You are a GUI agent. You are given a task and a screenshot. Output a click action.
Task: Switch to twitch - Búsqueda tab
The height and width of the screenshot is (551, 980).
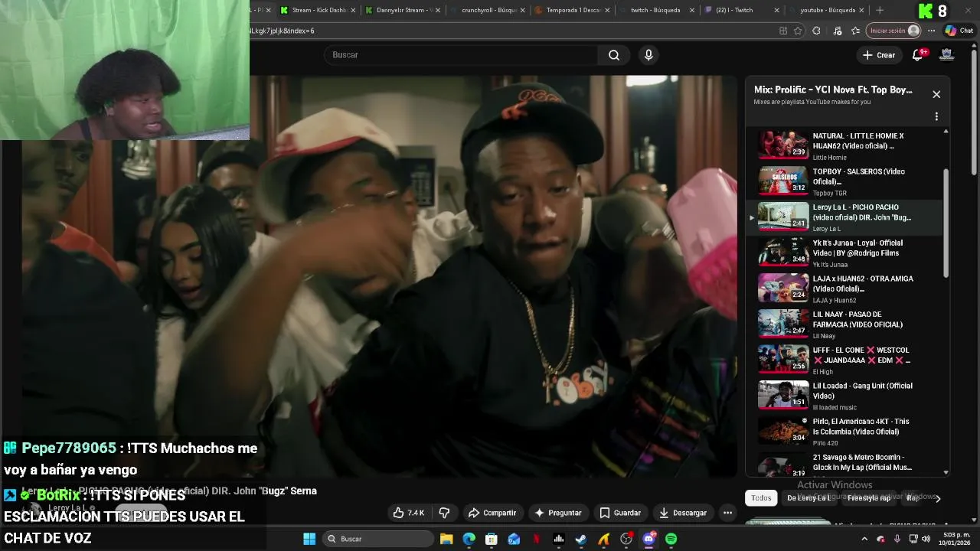coord(658,10)
